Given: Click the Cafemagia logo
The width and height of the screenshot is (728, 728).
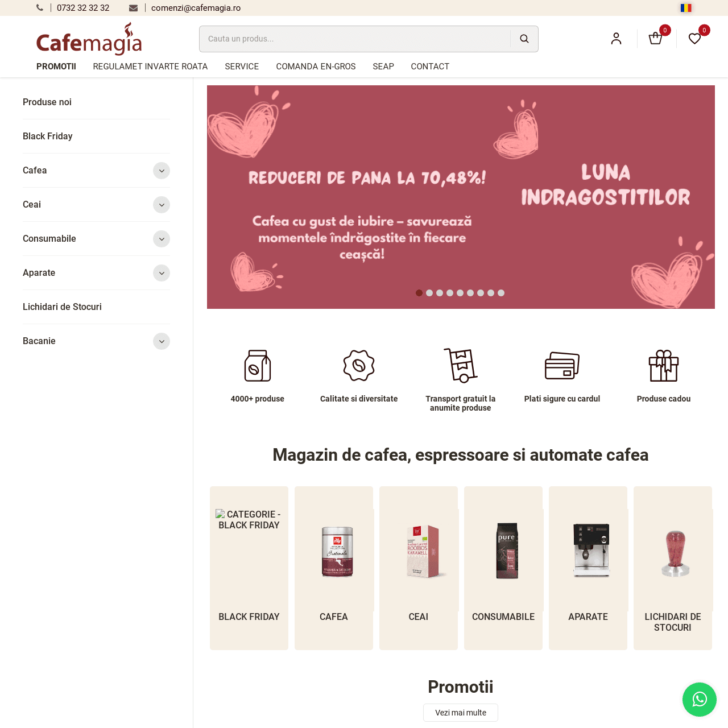Looking at the screenshot, I should tap(89, 39).
